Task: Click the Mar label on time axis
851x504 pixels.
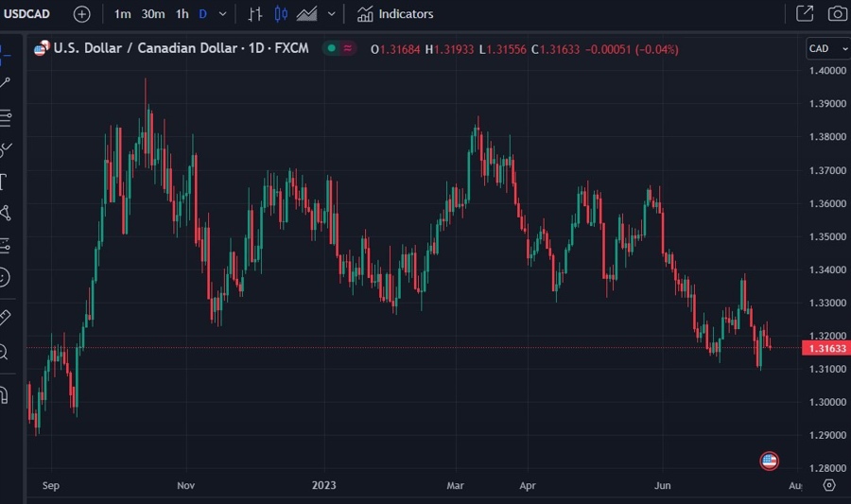Action: tap(456, 485)
